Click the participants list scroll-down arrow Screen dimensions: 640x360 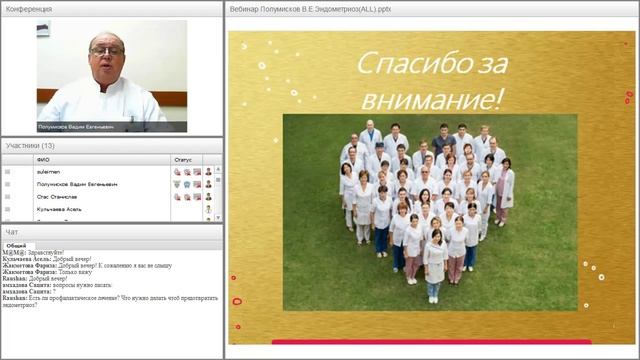(x=218, y=218)
